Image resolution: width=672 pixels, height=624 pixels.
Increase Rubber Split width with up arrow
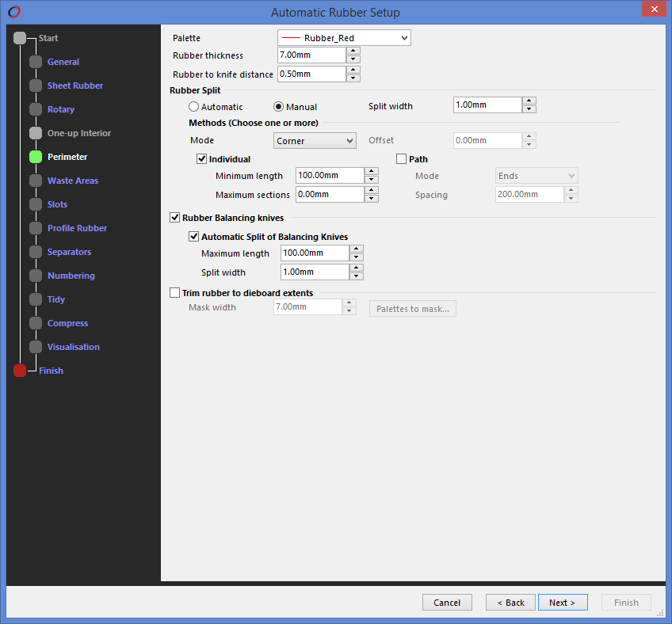pos(529,101)
